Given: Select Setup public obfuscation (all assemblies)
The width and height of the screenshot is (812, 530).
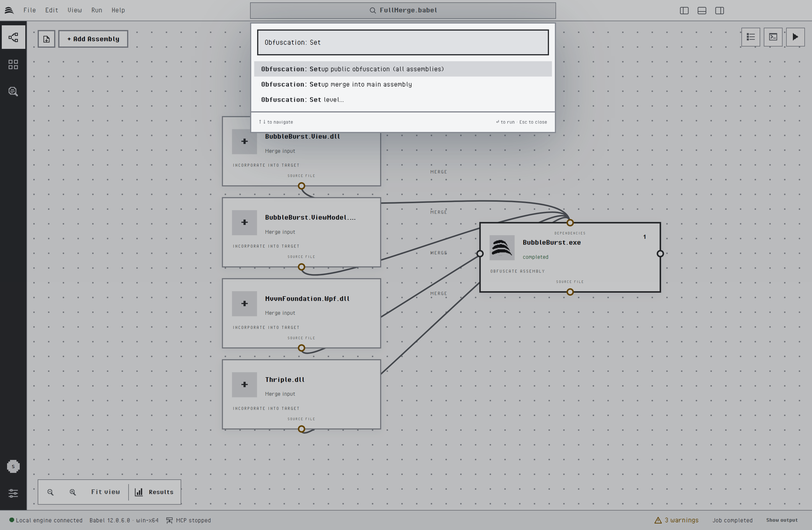Looking at the screenshot, I should click(402, 69).
